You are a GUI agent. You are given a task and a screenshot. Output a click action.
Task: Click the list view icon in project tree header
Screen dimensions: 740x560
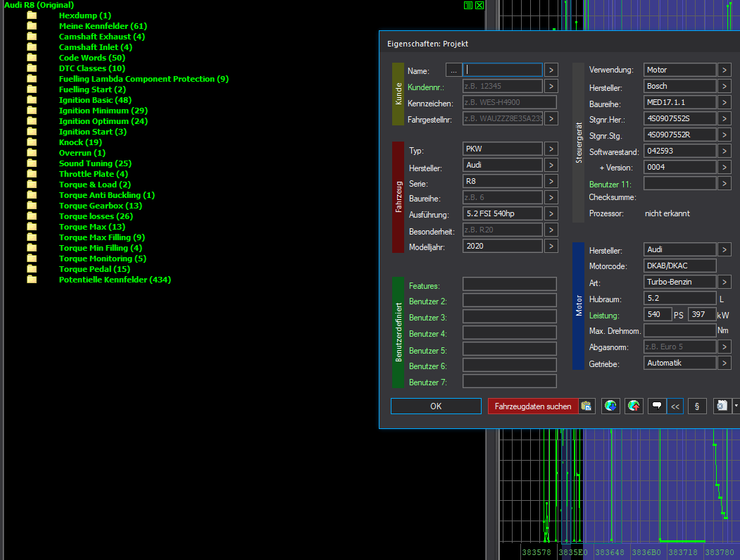tap(468, 5)
